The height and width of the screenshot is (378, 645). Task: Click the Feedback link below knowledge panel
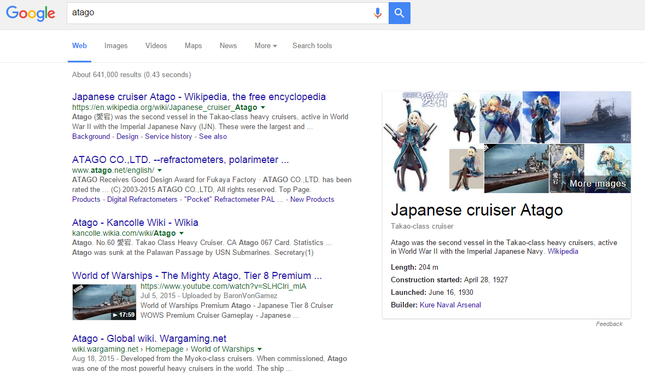(609, 324)
